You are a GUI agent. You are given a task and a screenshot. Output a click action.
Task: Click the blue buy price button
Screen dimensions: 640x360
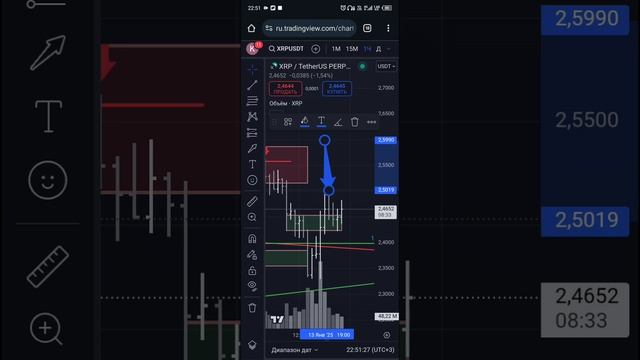click(x=337, y=89)
